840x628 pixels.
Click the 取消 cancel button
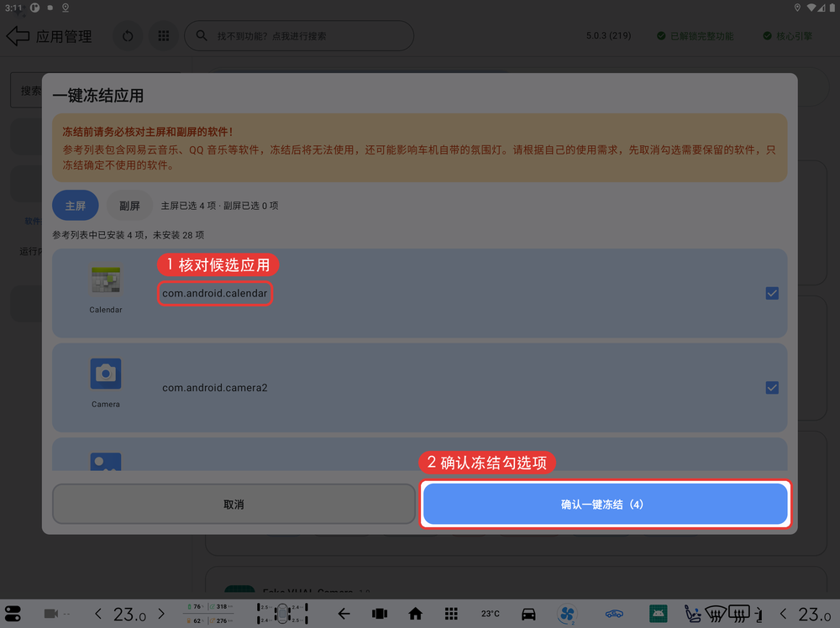[234, 505]
